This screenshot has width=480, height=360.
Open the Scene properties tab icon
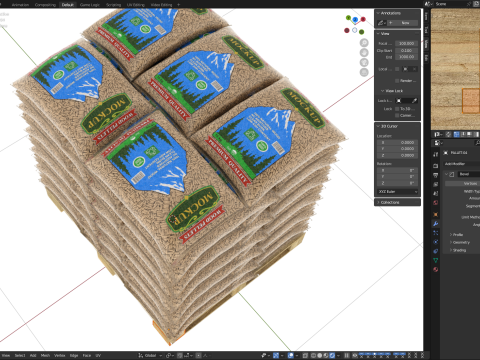pos(436,193)
